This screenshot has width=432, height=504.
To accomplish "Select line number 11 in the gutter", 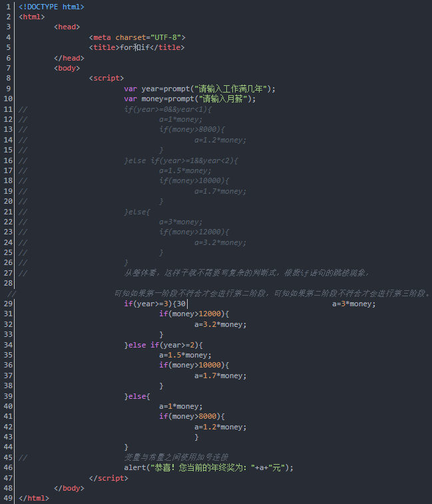I will [x=8, y=109].
